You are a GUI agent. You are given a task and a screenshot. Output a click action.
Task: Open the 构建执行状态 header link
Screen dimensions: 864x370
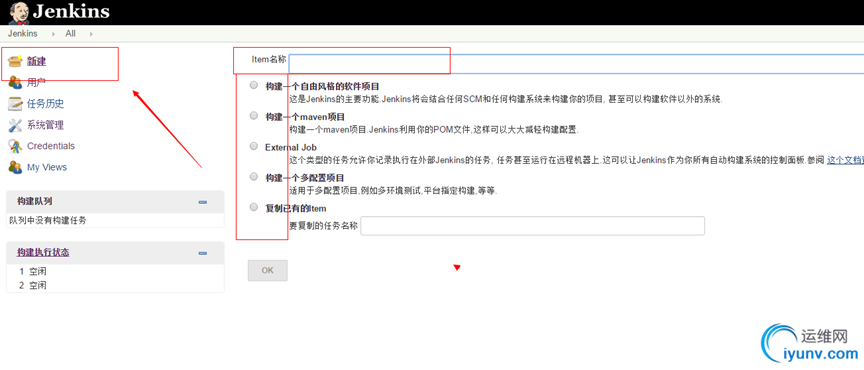tap(43, 253)
